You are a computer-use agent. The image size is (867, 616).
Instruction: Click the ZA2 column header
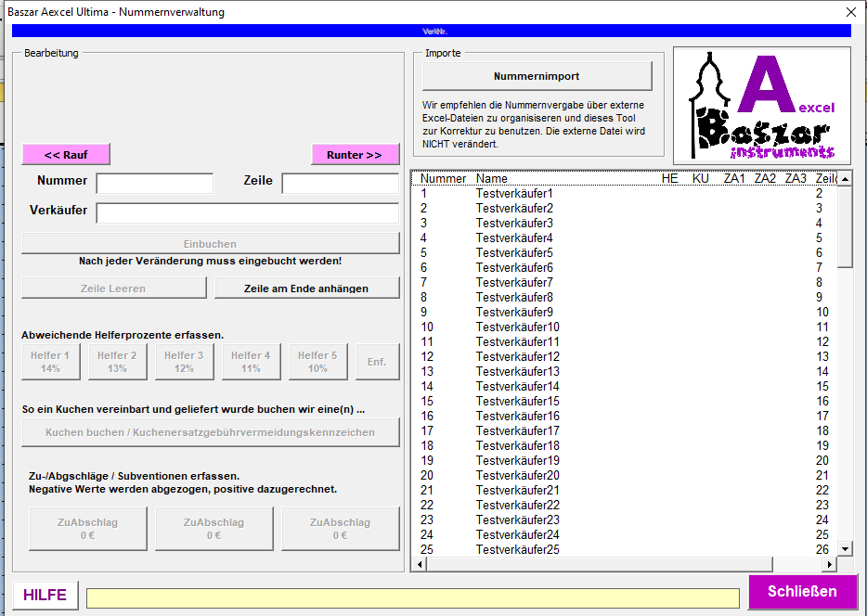(765, 178)
